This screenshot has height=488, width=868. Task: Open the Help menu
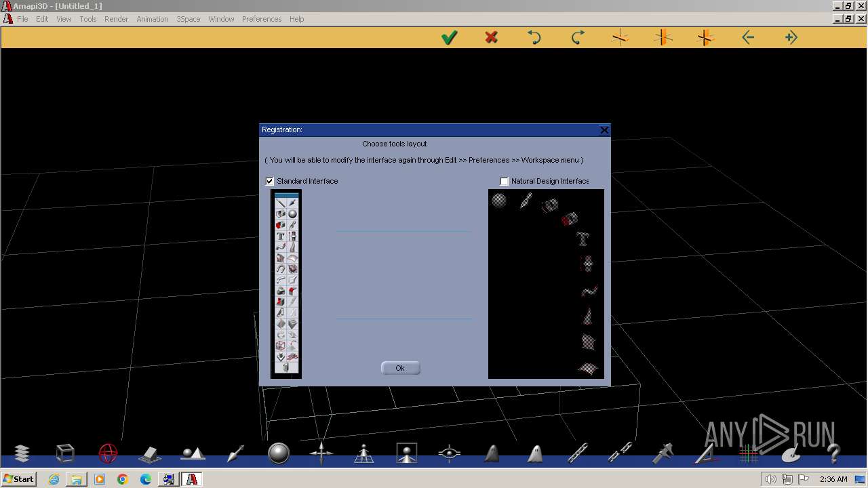pos(297,19)
